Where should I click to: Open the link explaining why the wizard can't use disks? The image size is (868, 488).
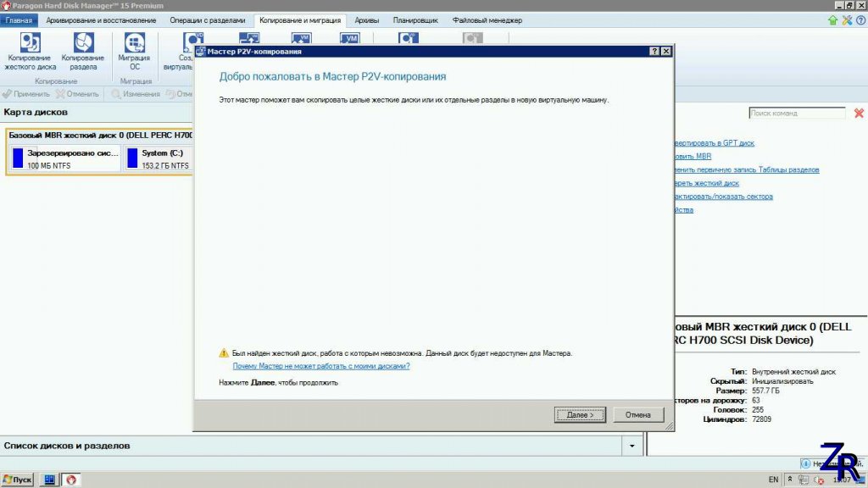pyautogui.click(x=320, y=366)
